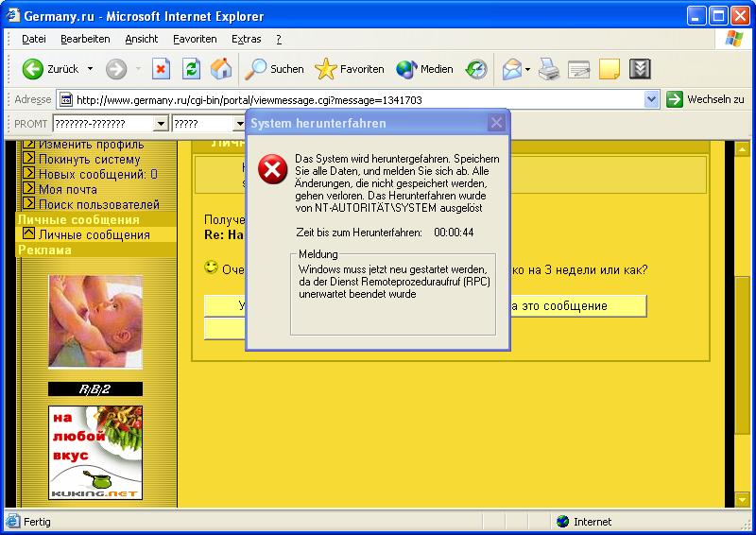Viewport: 756px width, 535px height.
Task: Click the Покинуть систему link
Action: click(89, 159)
